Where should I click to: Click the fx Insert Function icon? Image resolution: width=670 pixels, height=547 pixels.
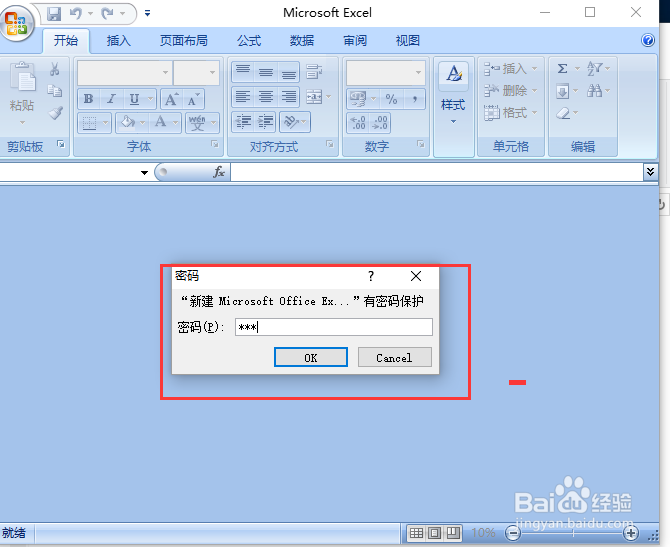tap(219, 172)
